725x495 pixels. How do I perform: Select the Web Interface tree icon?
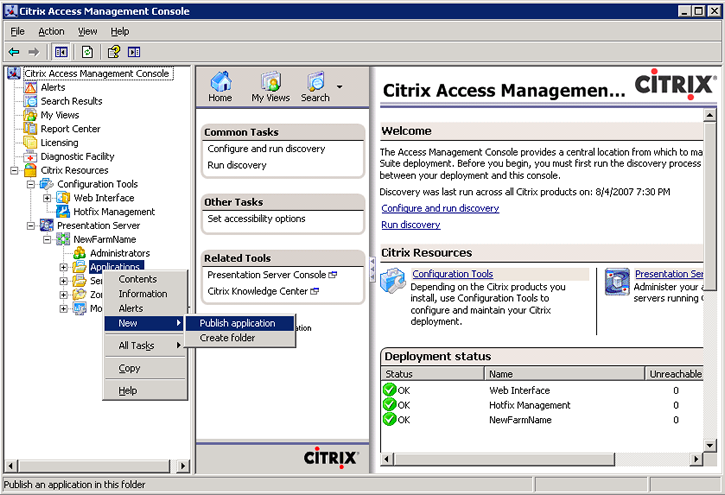pos(63,198)
